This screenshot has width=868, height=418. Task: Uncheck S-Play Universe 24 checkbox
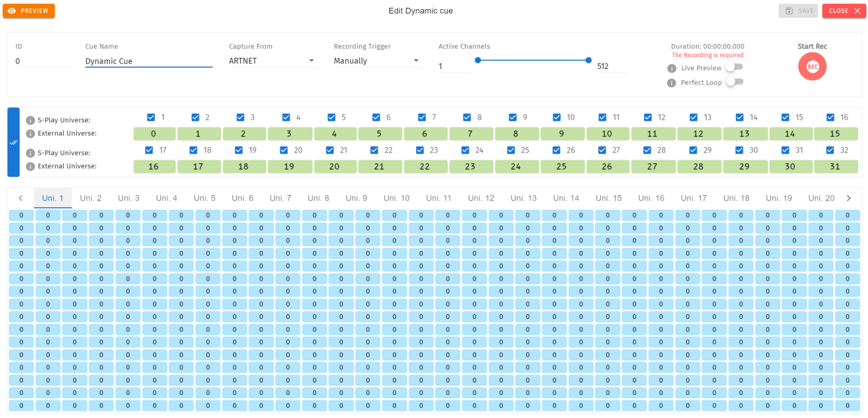click(466, 151)
